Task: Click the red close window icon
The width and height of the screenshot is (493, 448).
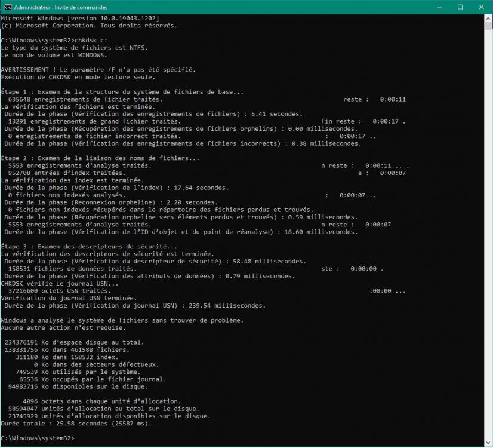Action: (482, 7)
